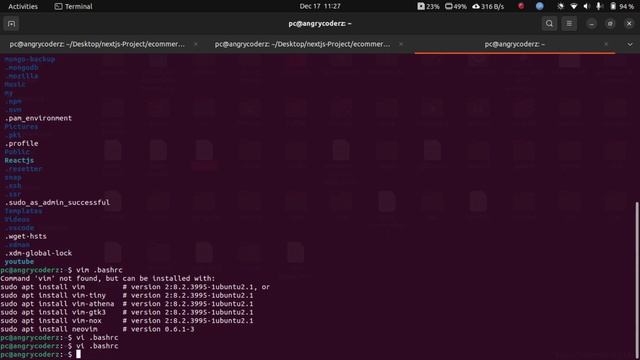Click the 'sudo apt install vim-gtk3' line
Image resolution: width=640 pixels, height=360 pixels.
[127, 312]
